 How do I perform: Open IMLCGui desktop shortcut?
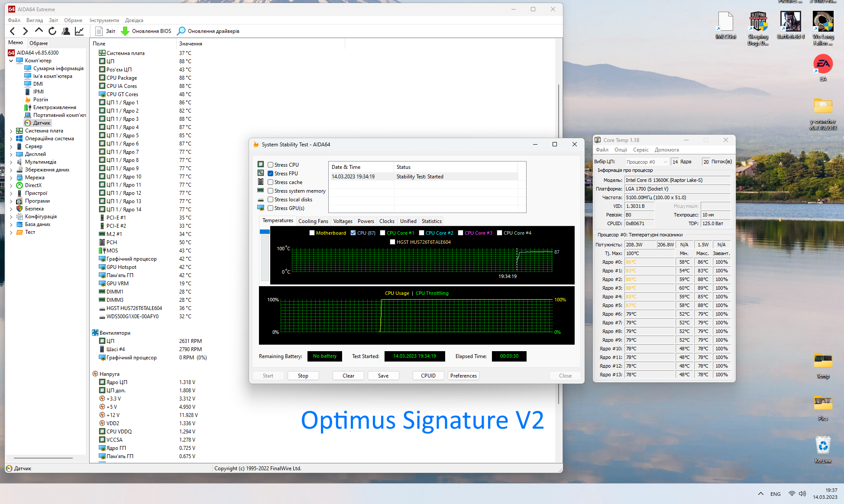725,25
